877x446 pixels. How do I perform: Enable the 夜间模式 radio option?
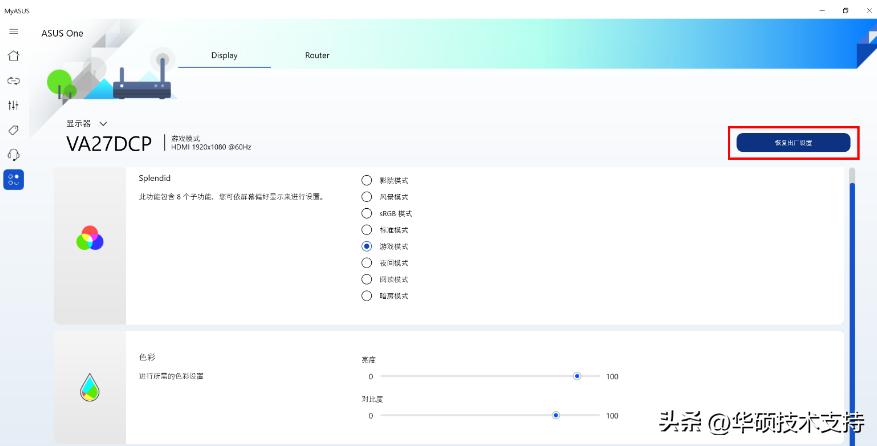point(366,262)
